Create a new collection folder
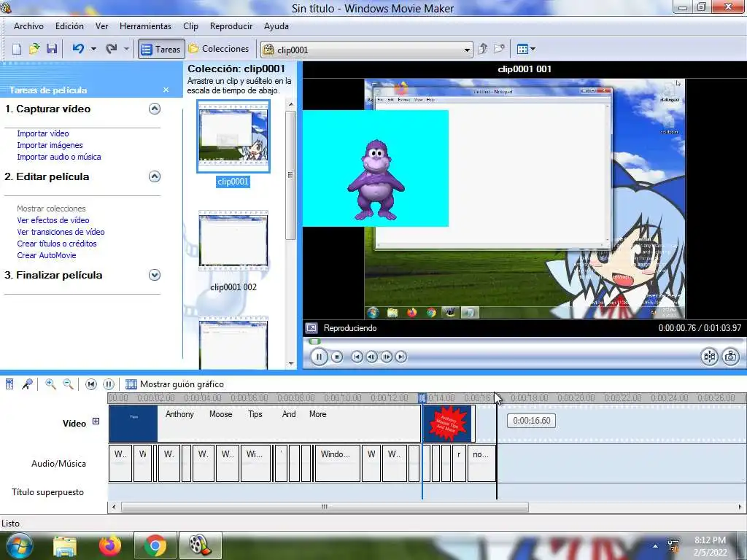This screenshot has width=747, height=560. [x=499, y=49]
